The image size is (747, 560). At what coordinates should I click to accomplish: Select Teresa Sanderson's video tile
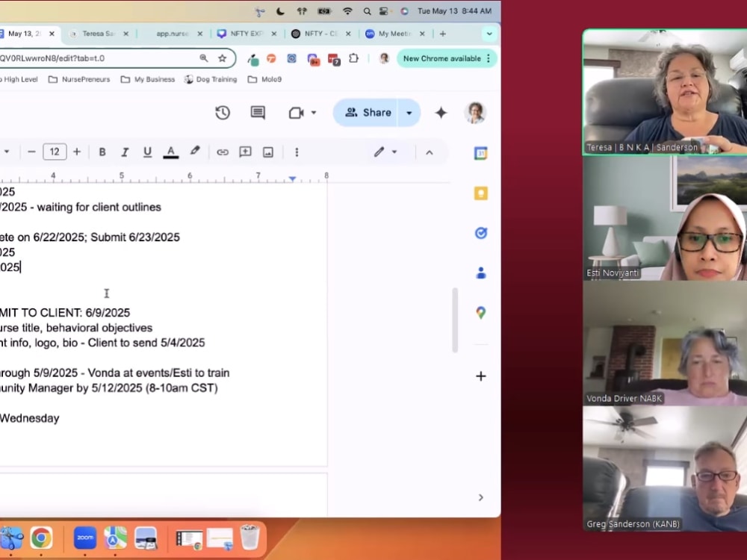pos(665,93)
